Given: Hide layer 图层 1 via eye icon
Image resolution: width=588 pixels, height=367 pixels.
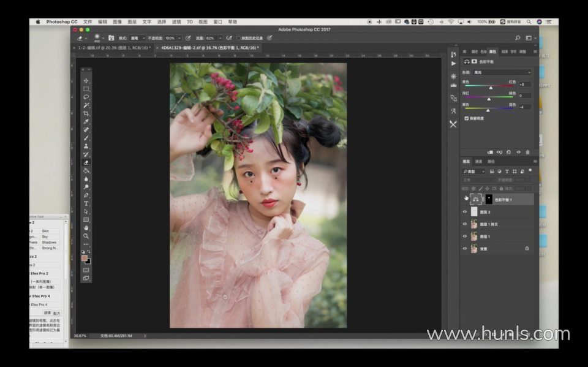Looking at the screenshot, I should tap(465, 236).
